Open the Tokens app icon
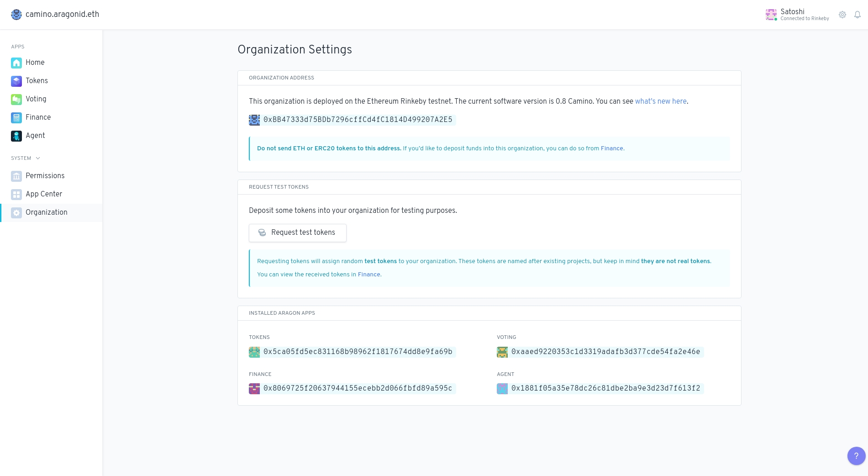This screenshot has height=476, width=868. [x=16, y=81]
